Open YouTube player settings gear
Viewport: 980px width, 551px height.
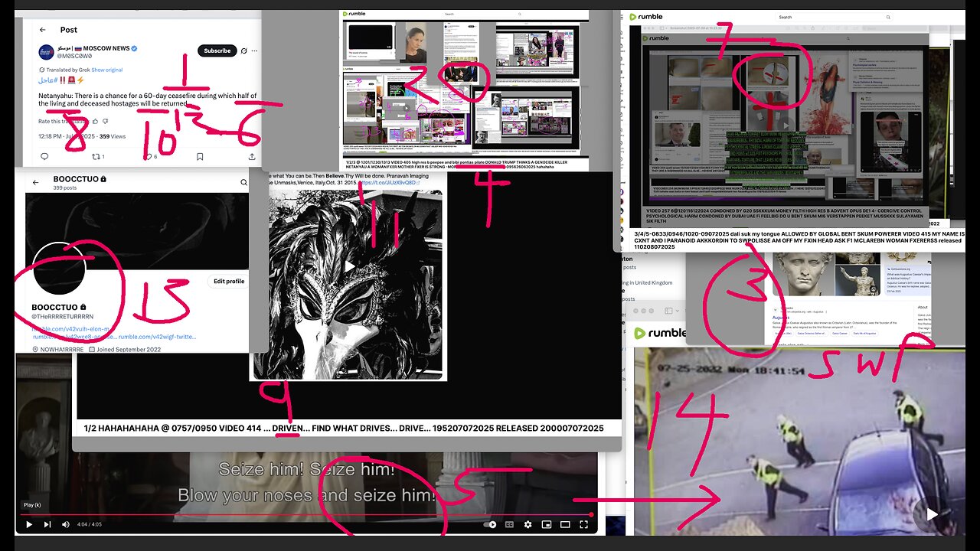(x=528, y=524)
